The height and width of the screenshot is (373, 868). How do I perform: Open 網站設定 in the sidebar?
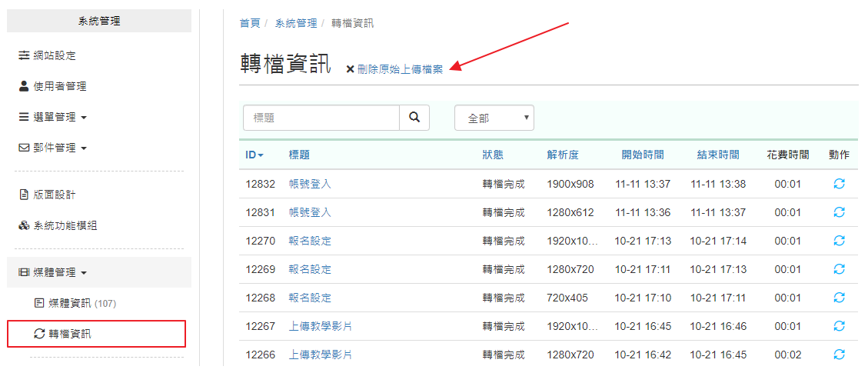coord(48,55)
